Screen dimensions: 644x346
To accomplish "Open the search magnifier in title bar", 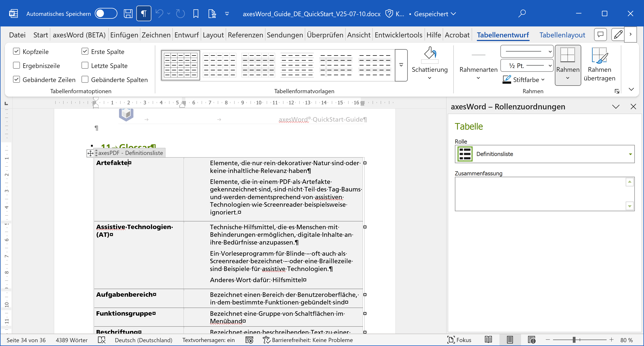I will coord(522,13).
